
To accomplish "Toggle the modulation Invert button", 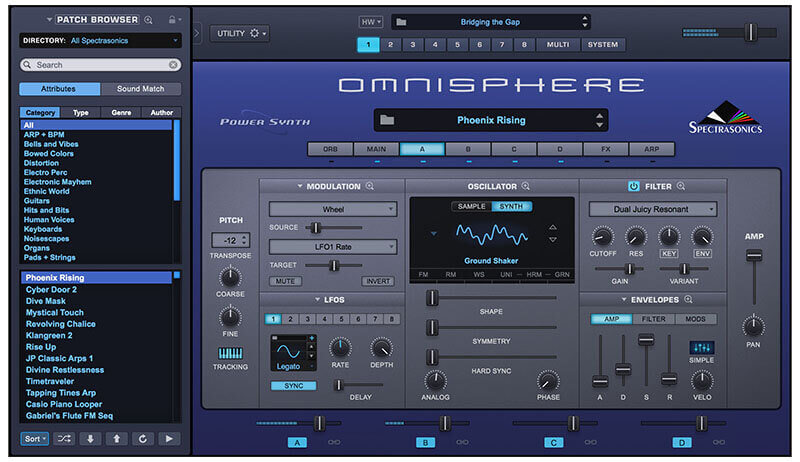I will tap(378, 281).
